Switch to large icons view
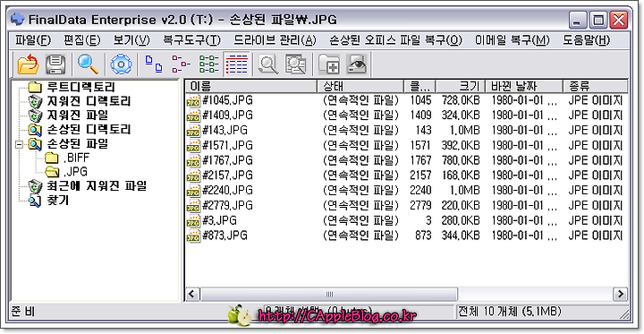644x334 pixels. pyautogui.click(x=154, y=64)
